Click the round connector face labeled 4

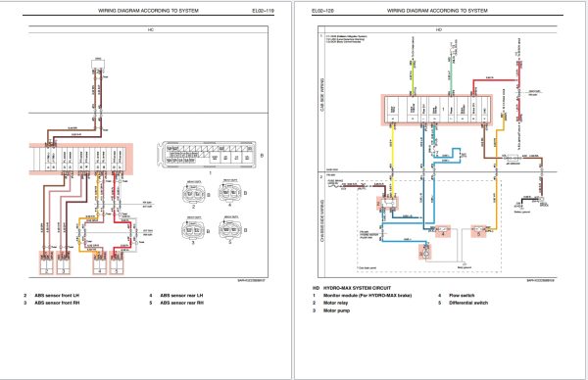click(230, 192)
